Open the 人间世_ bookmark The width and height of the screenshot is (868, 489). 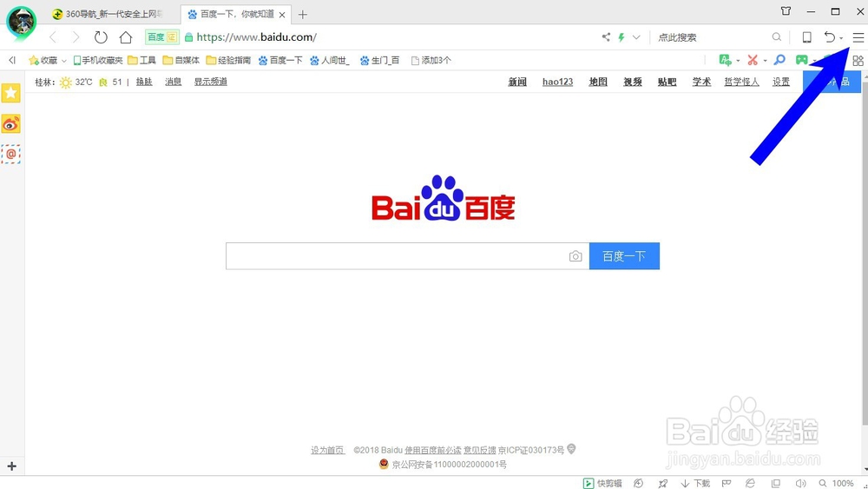[x=329, y=60]
